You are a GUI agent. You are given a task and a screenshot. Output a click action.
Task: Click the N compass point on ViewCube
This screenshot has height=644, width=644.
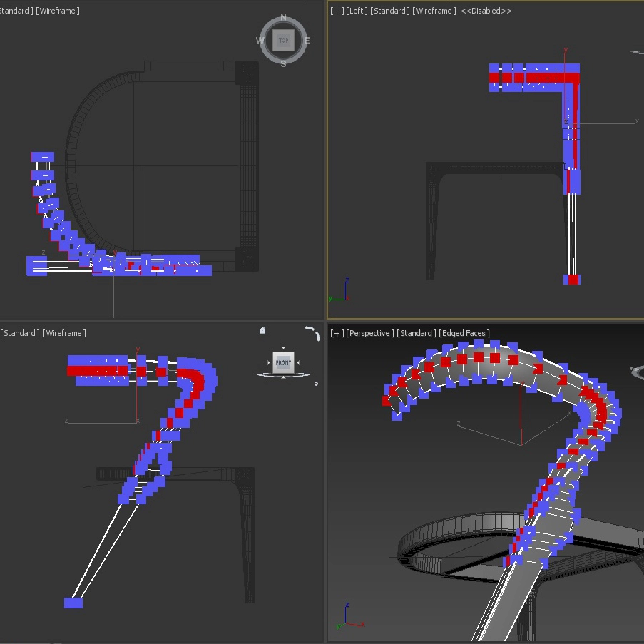[x=283, y=17]
